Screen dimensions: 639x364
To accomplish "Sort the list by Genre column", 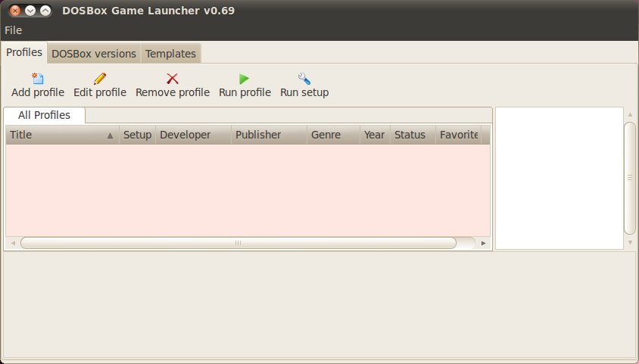I will 333,135.
